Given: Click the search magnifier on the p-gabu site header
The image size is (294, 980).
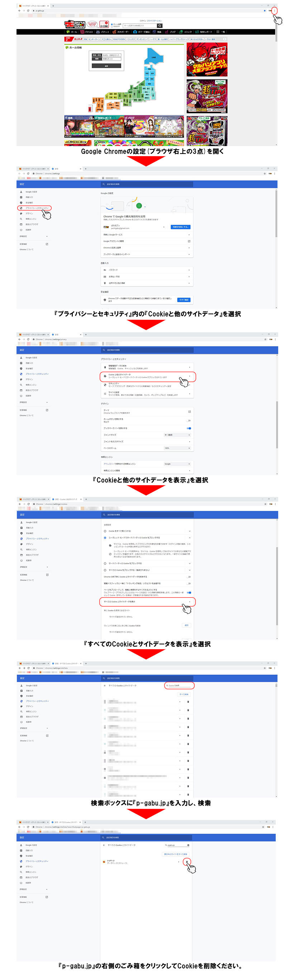Looking at the screenshot, I should [160, 26].
